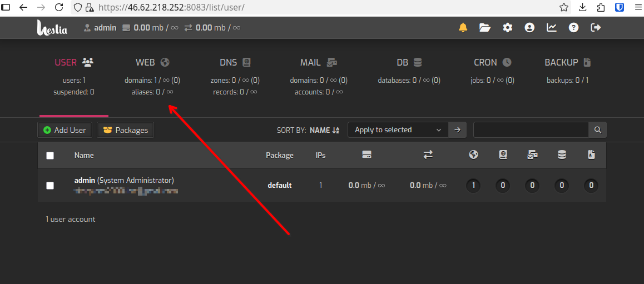The height and width of the screenshot is (284, 644).
Task: Switch to the DNS tab
Action: (x=235, y=63)
